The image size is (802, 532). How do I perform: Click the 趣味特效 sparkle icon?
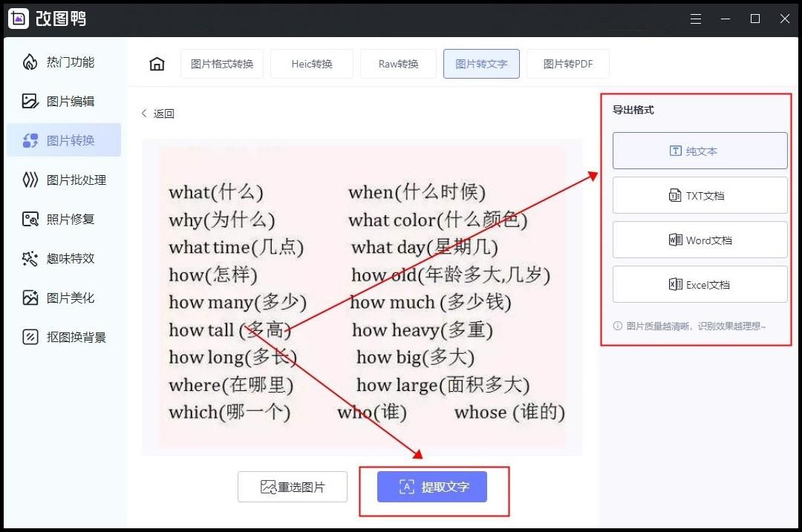(x=30, y=259)
